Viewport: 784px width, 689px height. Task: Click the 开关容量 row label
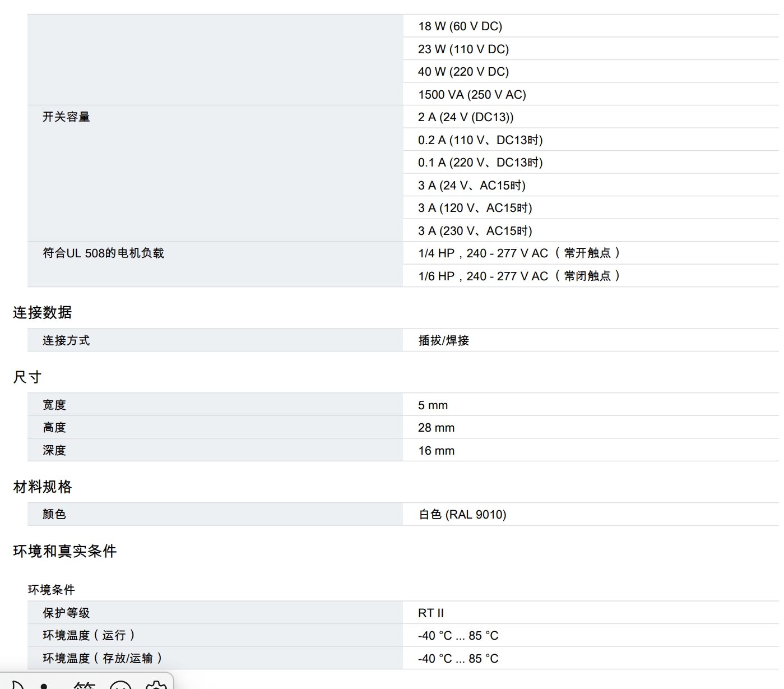(66, 117)
